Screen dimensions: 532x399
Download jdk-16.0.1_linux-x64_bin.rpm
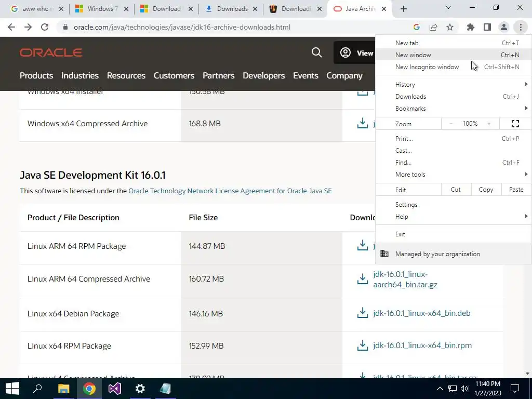422,345
